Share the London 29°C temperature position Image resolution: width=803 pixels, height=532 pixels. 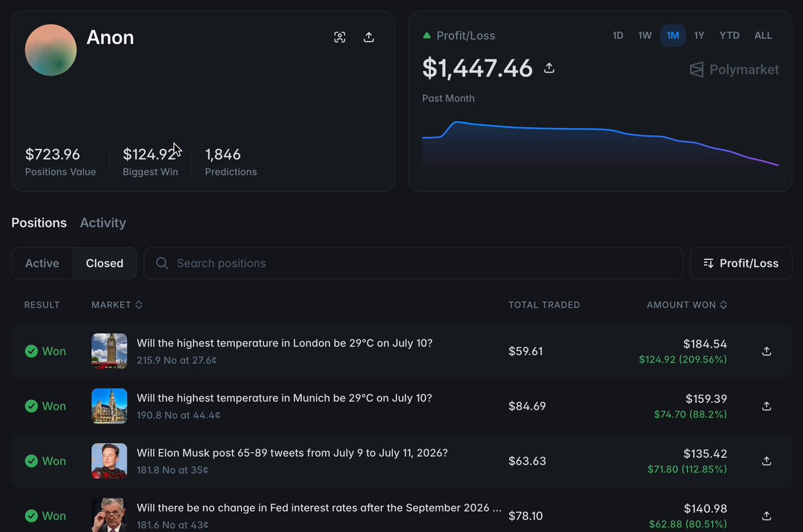(767, 351)
